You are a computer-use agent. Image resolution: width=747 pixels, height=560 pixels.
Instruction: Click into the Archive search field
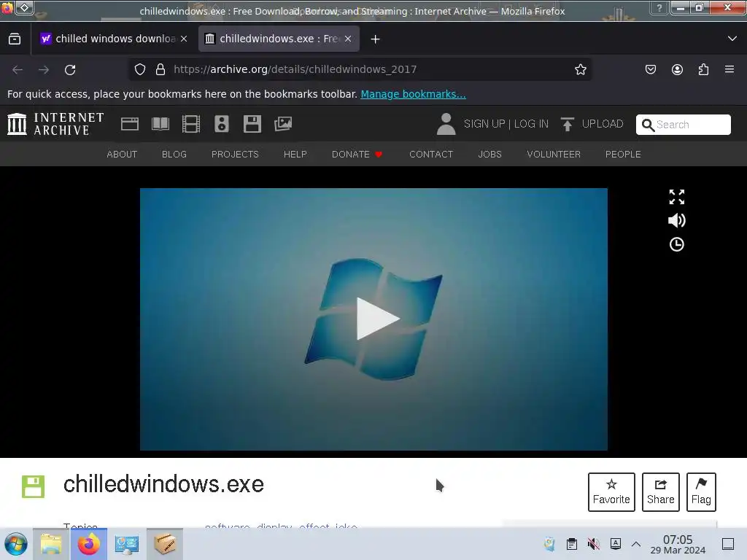[x=683, y=125]
